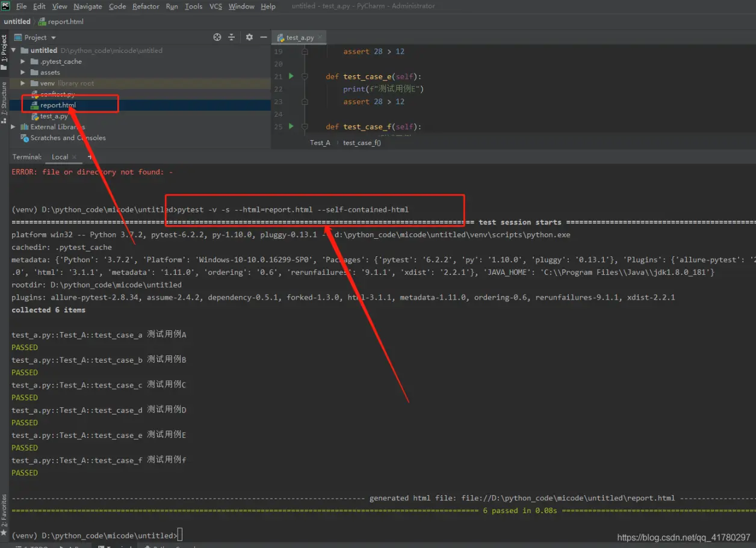Fold test_case_e at line 21 marker

click(x=305, y=76)
